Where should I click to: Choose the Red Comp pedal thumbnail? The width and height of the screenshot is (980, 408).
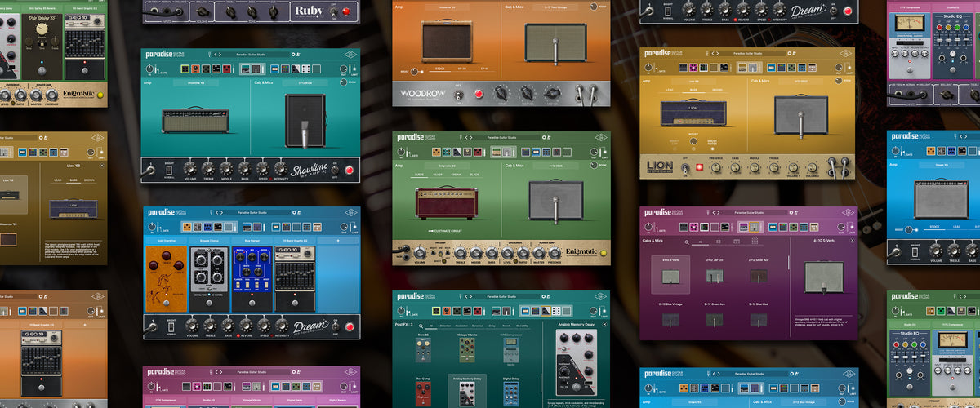[423, 394]
